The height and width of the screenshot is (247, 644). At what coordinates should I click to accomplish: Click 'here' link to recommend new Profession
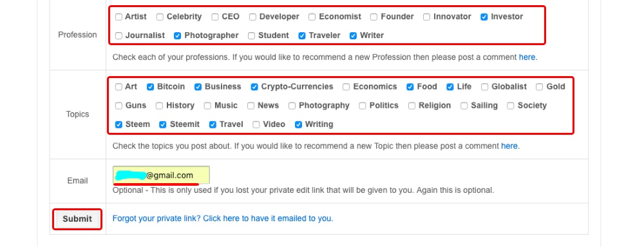click(527, 57)
